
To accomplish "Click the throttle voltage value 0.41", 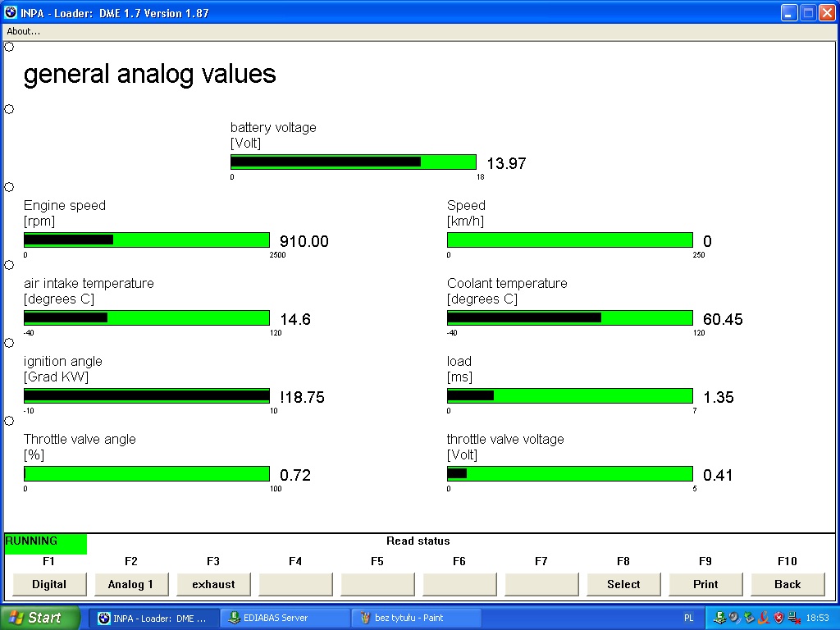I will (717, 475).
